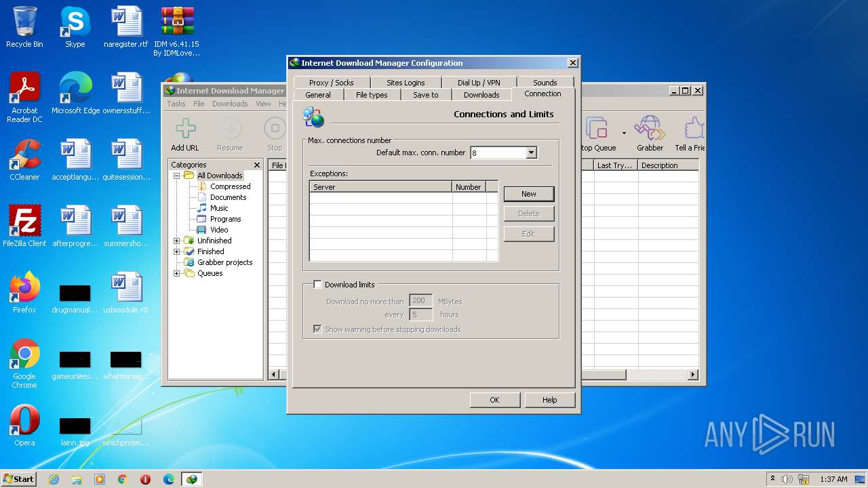Select the FileZilla Client desktop shortcut
The image size is (868, 488).
point(24,226)
